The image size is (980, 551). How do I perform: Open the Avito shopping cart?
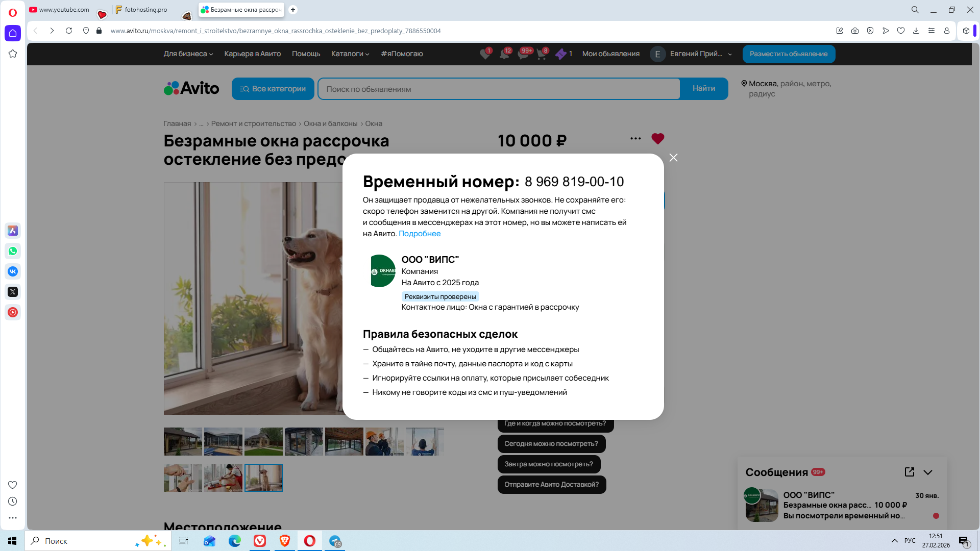point(542,54)
